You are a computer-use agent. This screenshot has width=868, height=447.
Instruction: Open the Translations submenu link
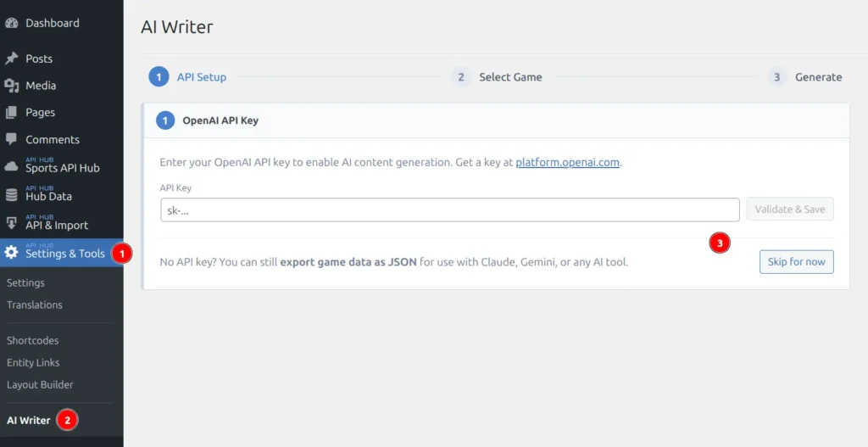34,305
